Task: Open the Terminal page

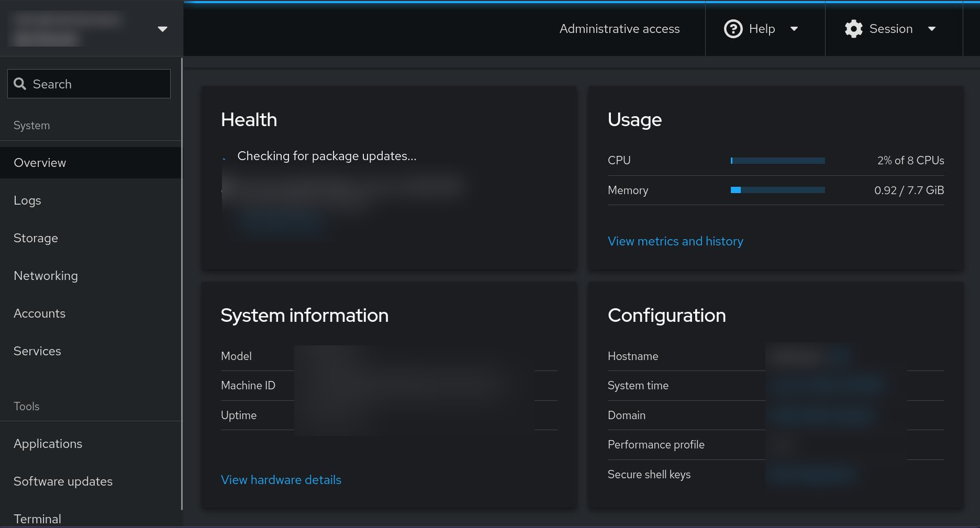Action: click(x=91, y=518)
